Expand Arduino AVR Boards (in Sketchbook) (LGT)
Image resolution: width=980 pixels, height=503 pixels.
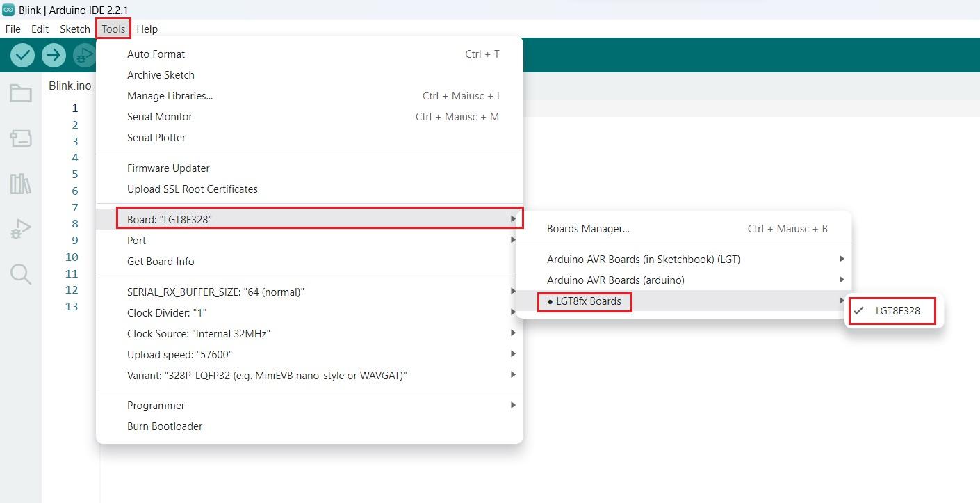pyautogui.click(x=683, y=260)
